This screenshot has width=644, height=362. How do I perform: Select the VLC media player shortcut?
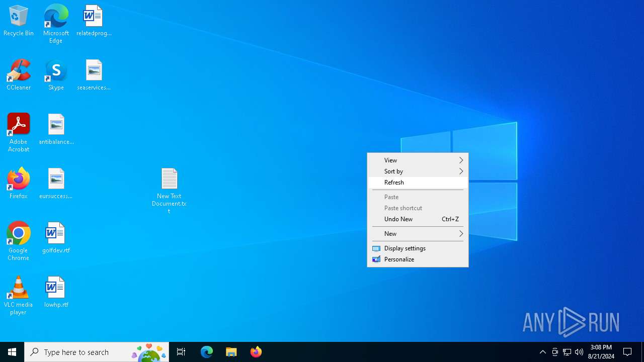(x=19, y=296)
